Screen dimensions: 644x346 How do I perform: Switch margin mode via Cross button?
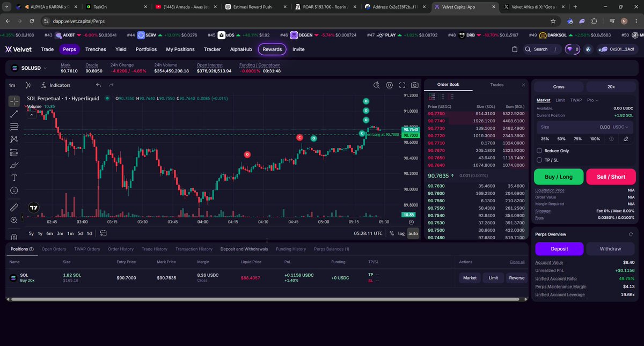click(x=559, y=86)
